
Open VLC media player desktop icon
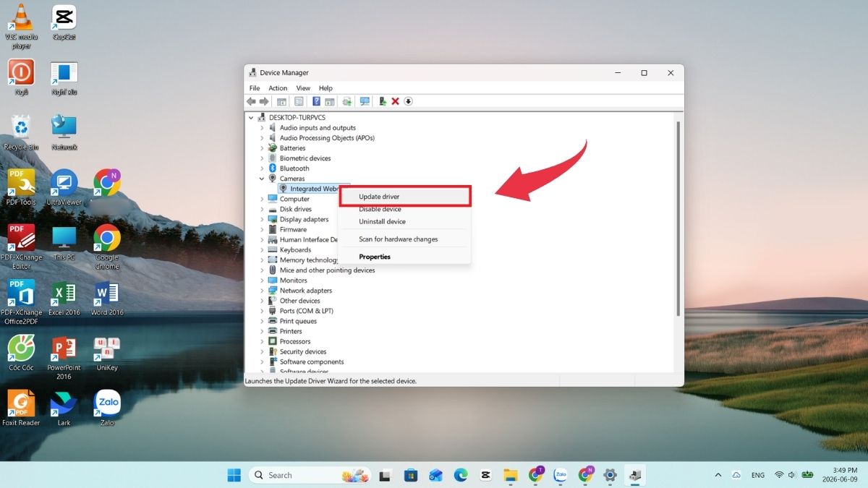(22, 27)
